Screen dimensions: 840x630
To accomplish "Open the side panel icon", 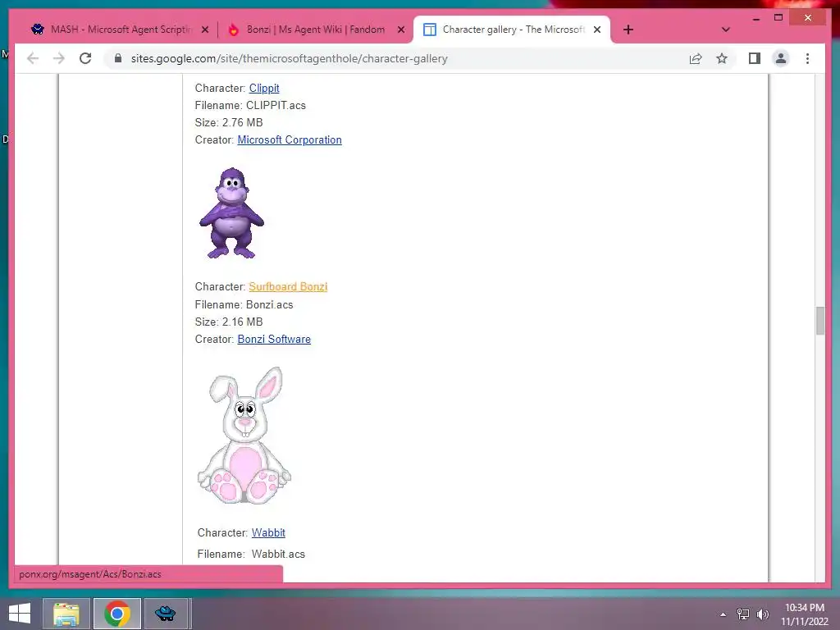I will 755,58.
